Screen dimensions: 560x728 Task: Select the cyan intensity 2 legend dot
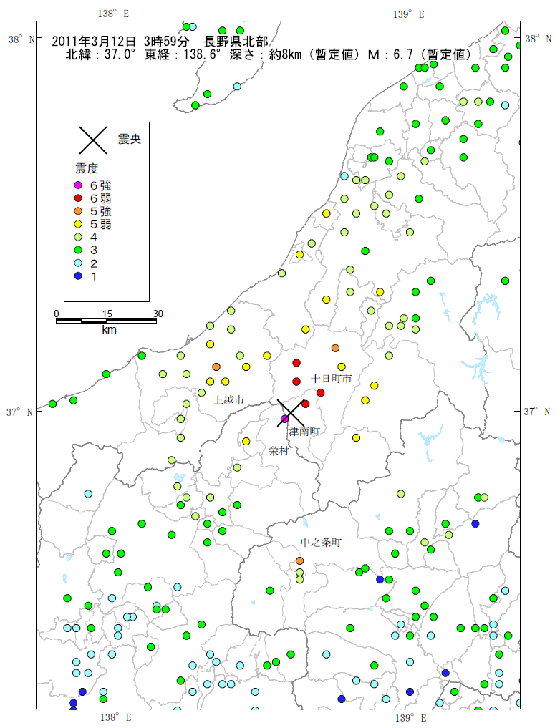click(79, 263)
